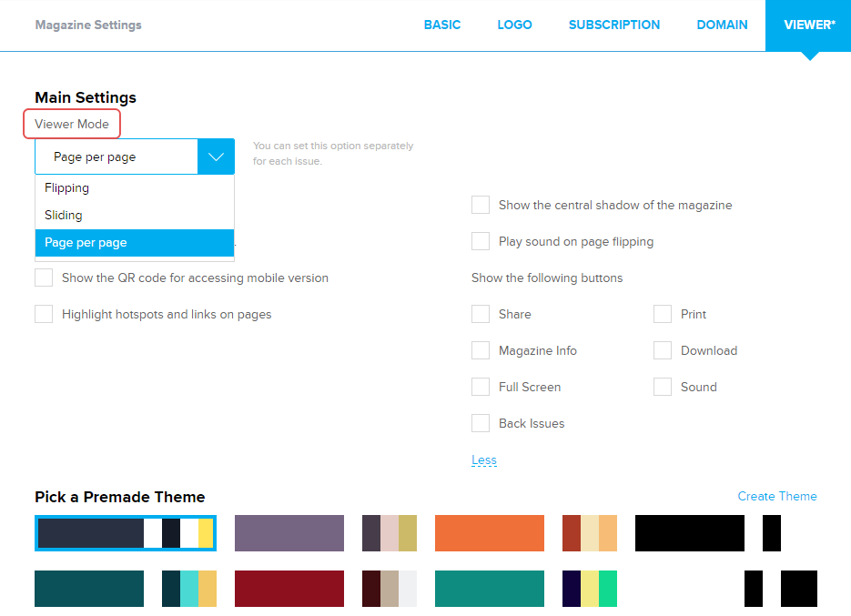Select Flipping from viewer mode list
The height and width of the screenshot is (616, 851).
(x=67, y=188)
